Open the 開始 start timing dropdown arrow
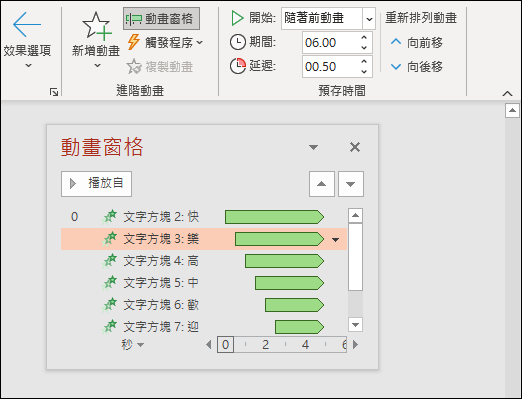The width and height of the screenshot is (522, 399). coord(369,19)
